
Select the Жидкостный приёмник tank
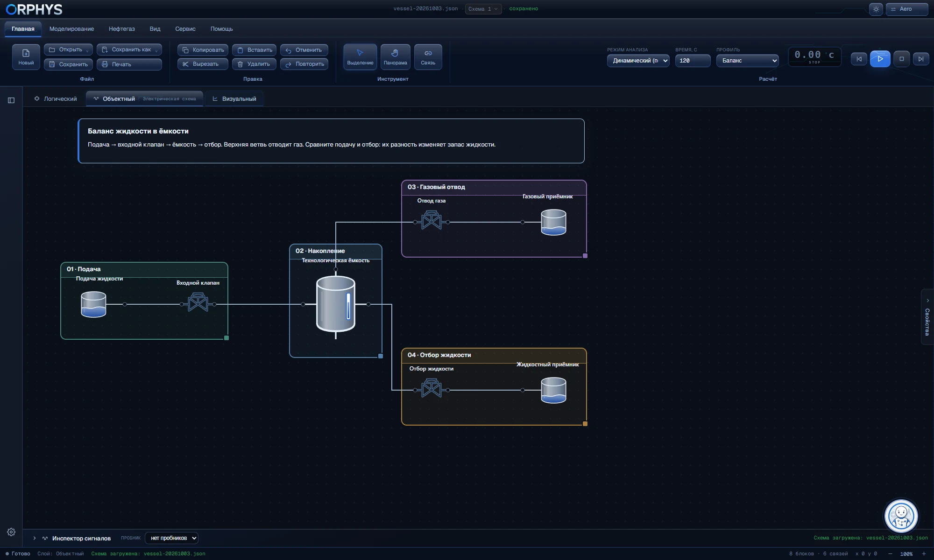[x=553, y=390]
